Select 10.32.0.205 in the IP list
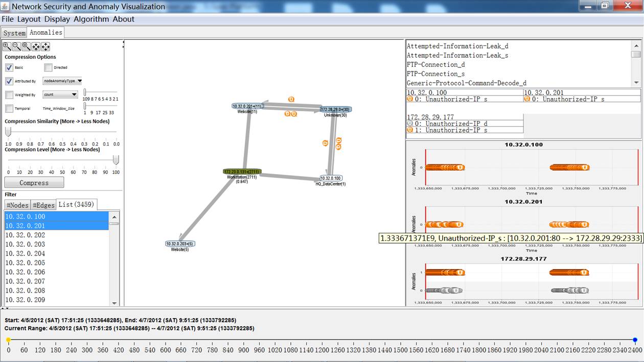This screenshot has height=362, width=644. click(x=25, y=263)
